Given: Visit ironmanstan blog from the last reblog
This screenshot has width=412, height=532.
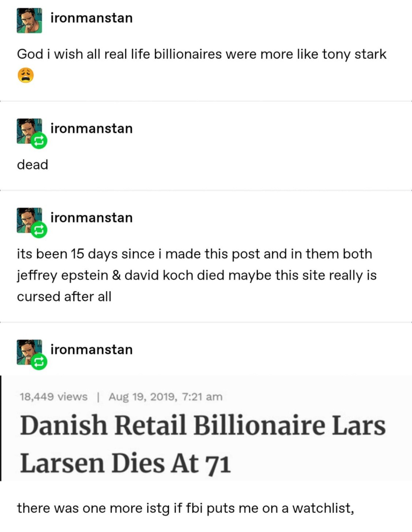Looking at the screenshot, I should pyautogui.click(x=91, y=350).
